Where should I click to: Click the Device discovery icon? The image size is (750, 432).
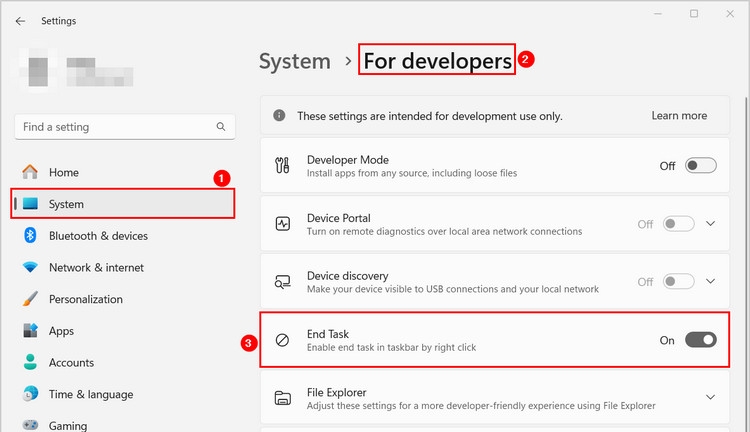click(x=283, y=282)
